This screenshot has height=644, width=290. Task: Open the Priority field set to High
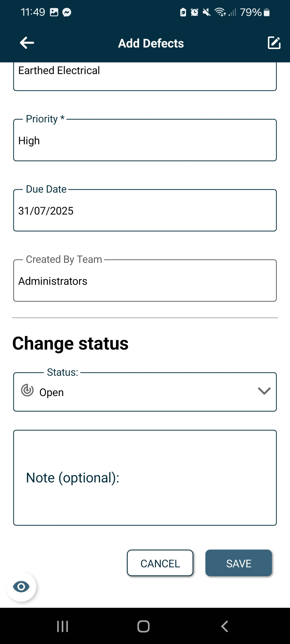[x=145, y=140]
